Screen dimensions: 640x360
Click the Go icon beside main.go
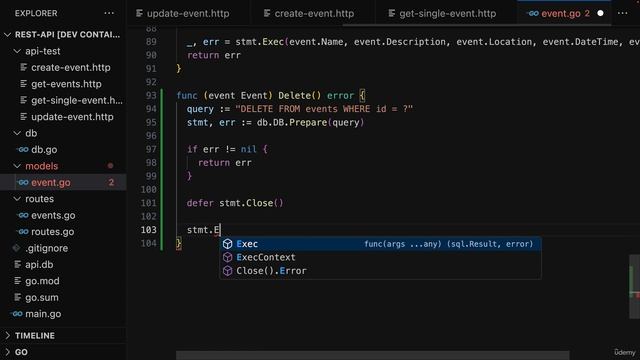[17, 314]
